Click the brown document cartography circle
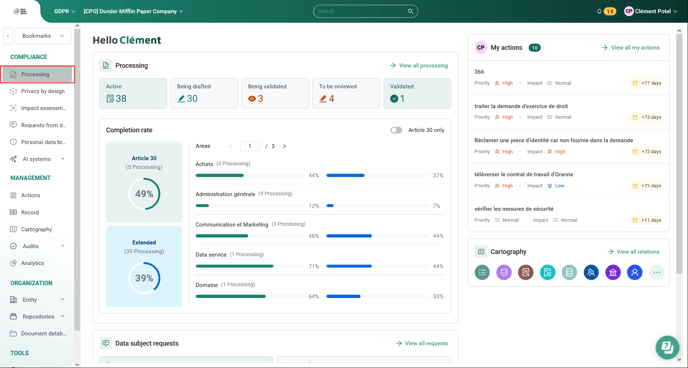This screenshot has height=368, width=688. [x=526, y=272]
